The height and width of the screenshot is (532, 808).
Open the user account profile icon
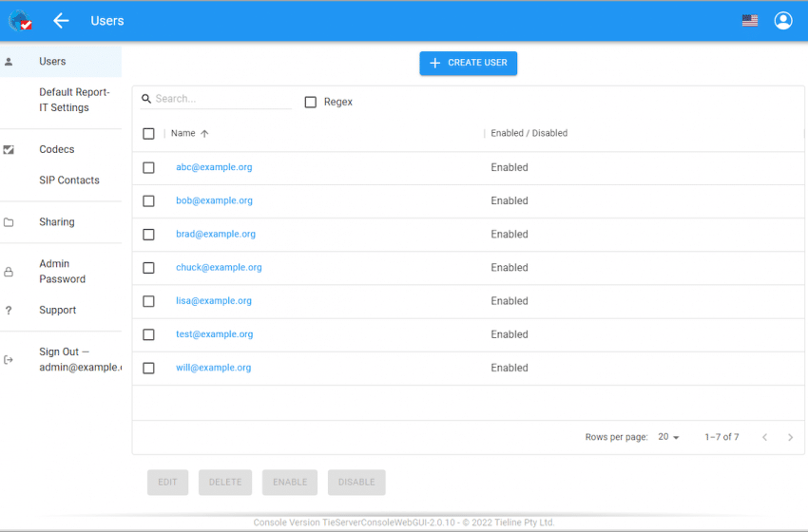(782, 21)
